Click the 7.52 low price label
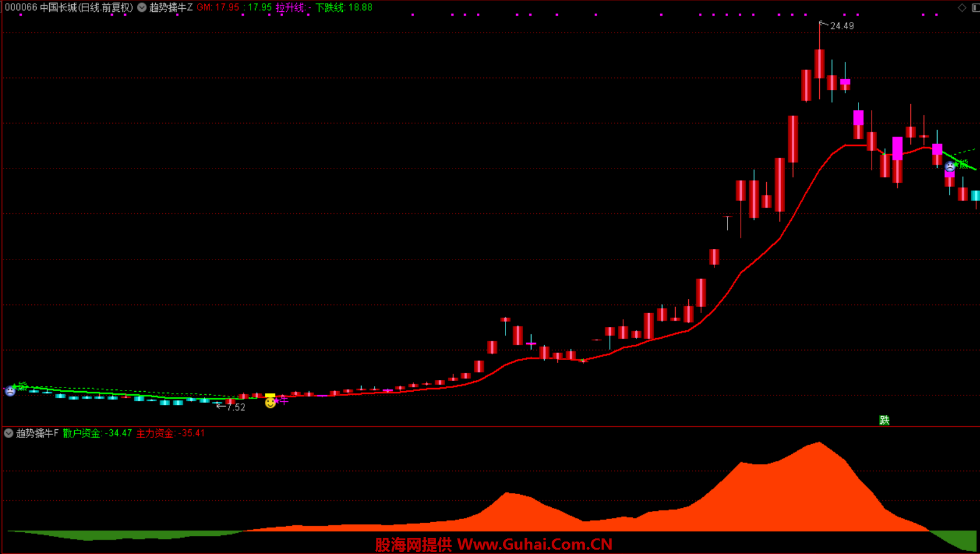Viewport: 980px width, 554px height. coord(236,407)
